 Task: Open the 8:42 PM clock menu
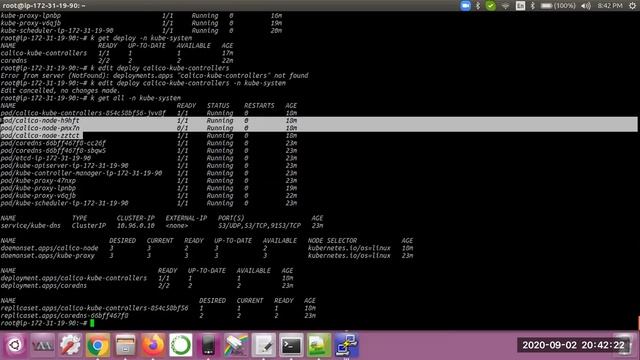click(610, 6)
